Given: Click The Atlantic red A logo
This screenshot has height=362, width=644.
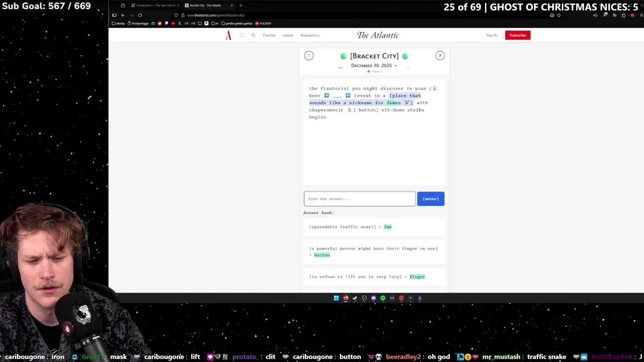Looking at the screenshot, I should tap(228, 35).
